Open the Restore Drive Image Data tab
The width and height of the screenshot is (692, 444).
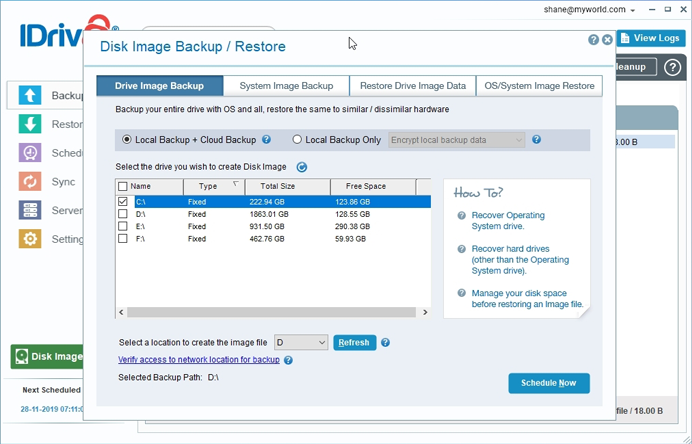click(413, 86)
